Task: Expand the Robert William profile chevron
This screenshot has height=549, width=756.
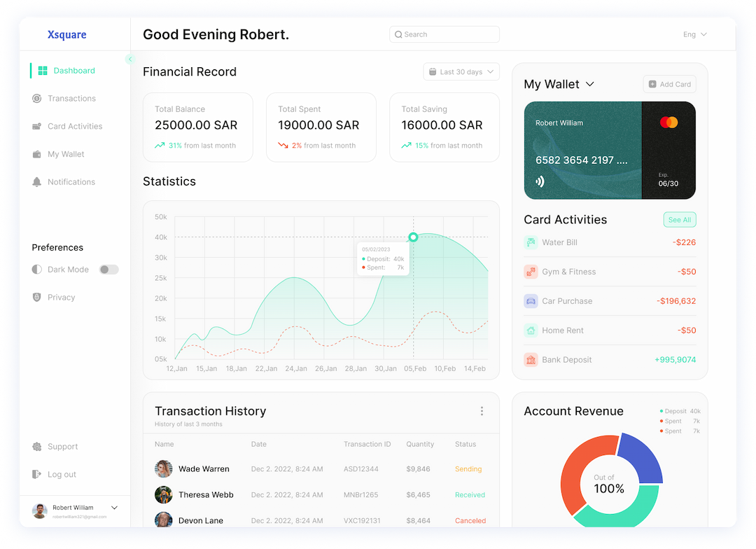Action: 114,508
